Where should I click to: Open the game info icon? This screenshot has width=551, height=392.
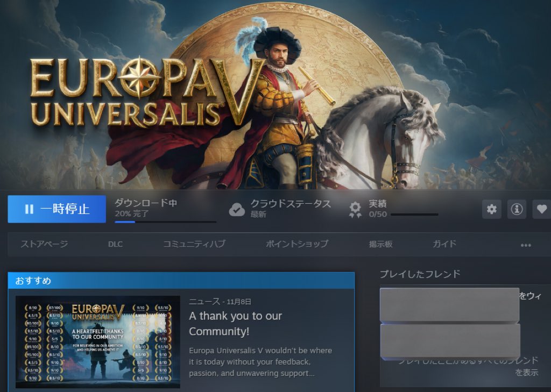516,209
